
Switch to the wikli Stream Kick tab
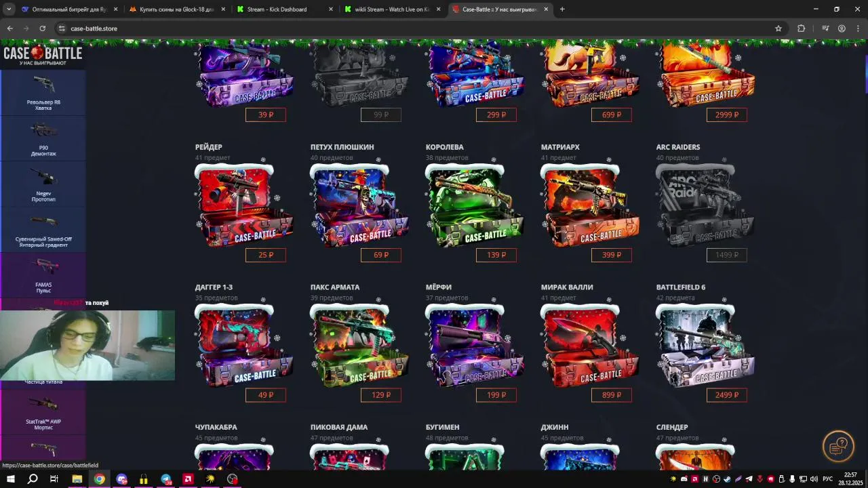click(392, 9)
